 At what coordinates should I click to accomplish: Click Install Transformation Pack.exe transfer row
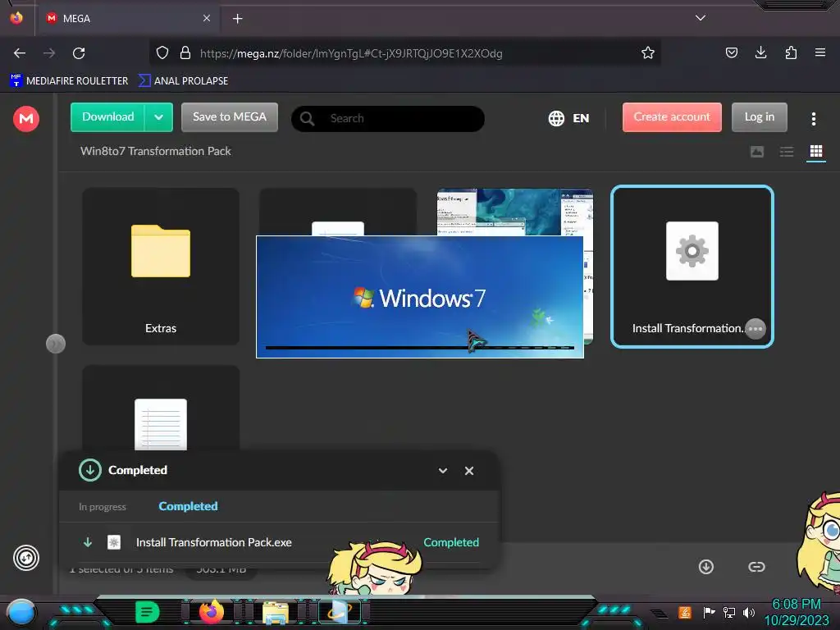tap(279, 542)
